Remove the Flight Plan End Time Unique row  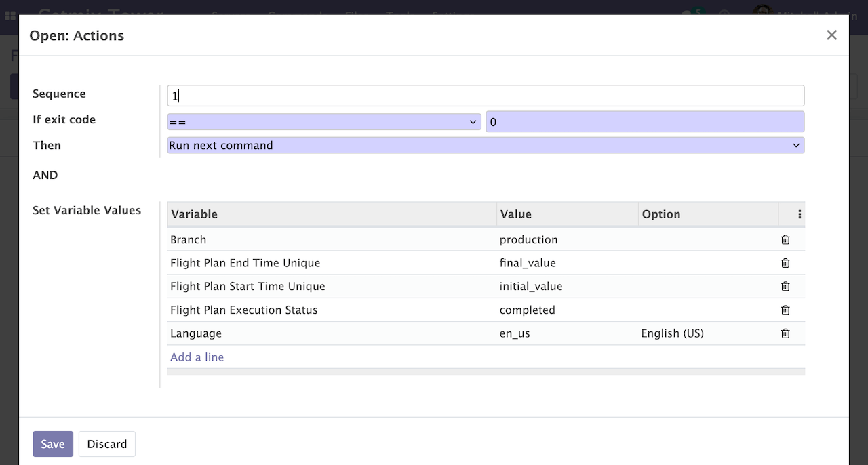coord(785,263)
